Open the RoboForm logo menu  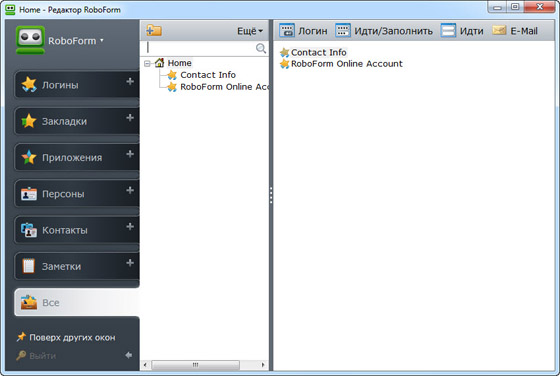pyautogui.click(x=30, y=40)
